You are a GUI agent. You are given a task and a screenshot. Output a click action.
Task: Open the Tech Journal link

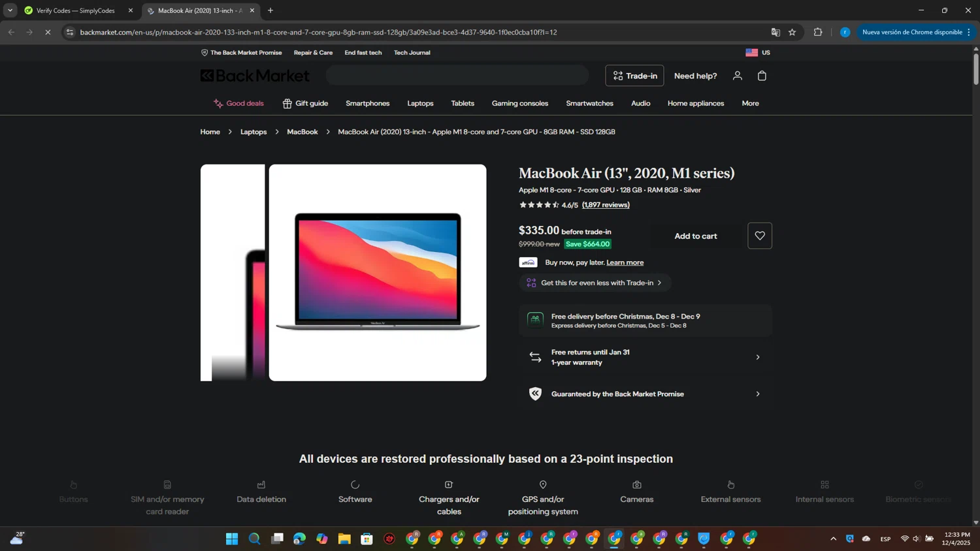tap(412, 52)
